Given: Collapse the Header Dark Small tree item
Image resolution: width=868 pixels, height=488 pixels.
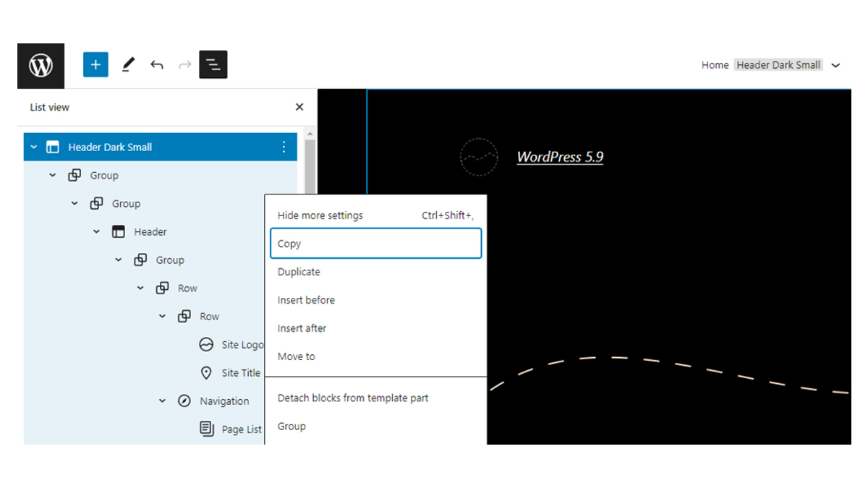Looking at the screenshot, I should (x=33, y=147).
